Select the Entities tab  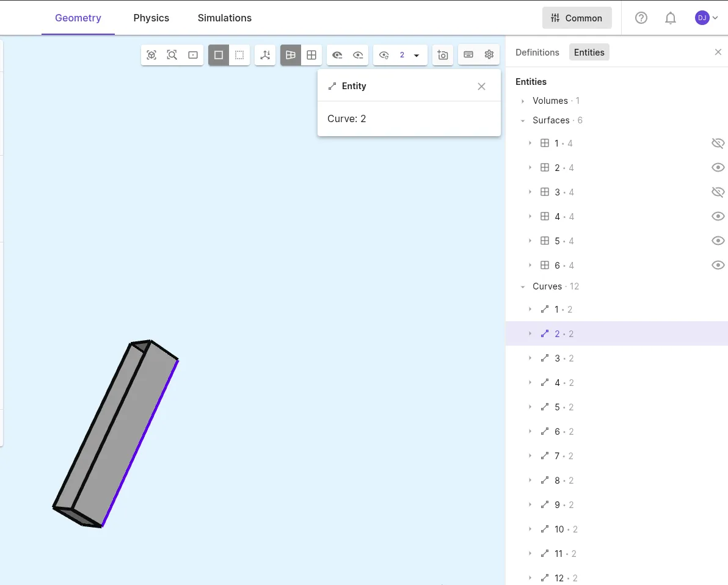coord(589,53)
